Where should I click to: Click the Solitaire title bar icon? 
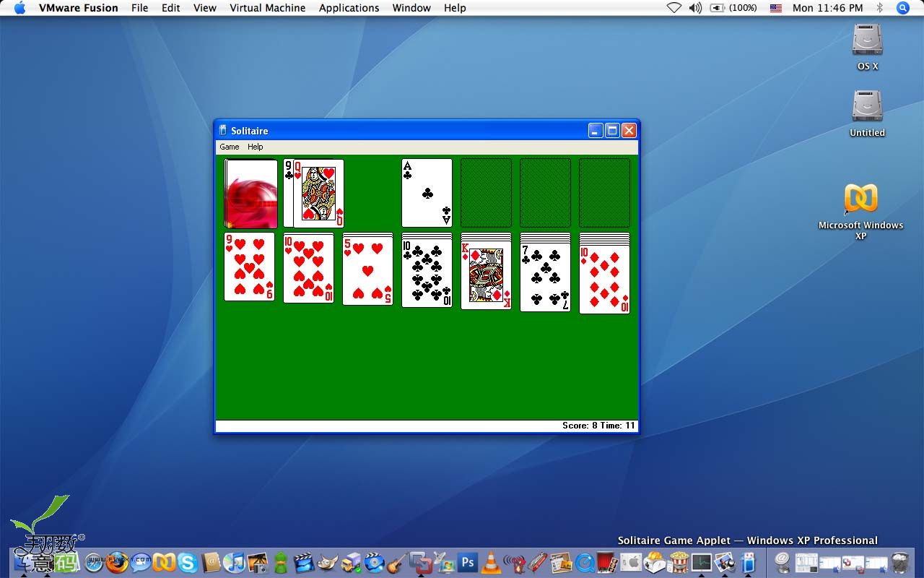point(223,131)
